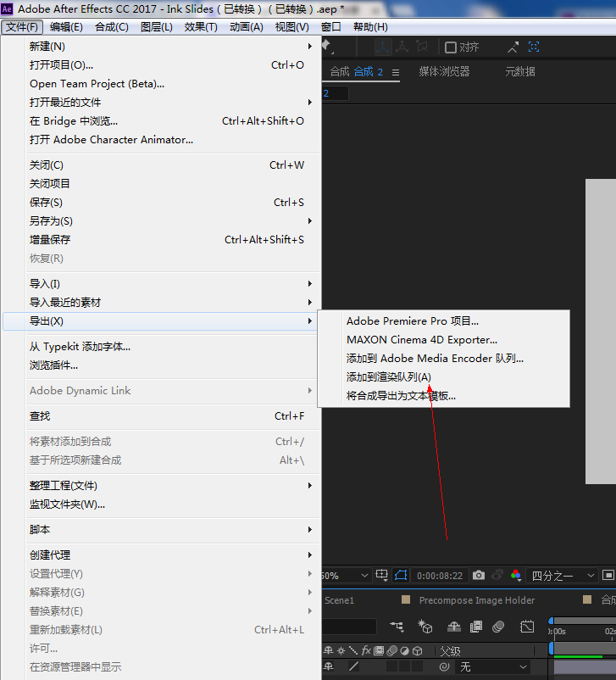Toggle the layer's Adjustment Layer switch box

tap(404, 666)
